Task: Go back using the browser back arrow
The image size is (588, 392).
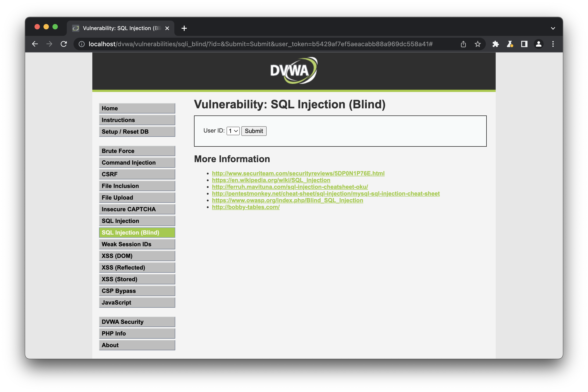Action: 35,44
